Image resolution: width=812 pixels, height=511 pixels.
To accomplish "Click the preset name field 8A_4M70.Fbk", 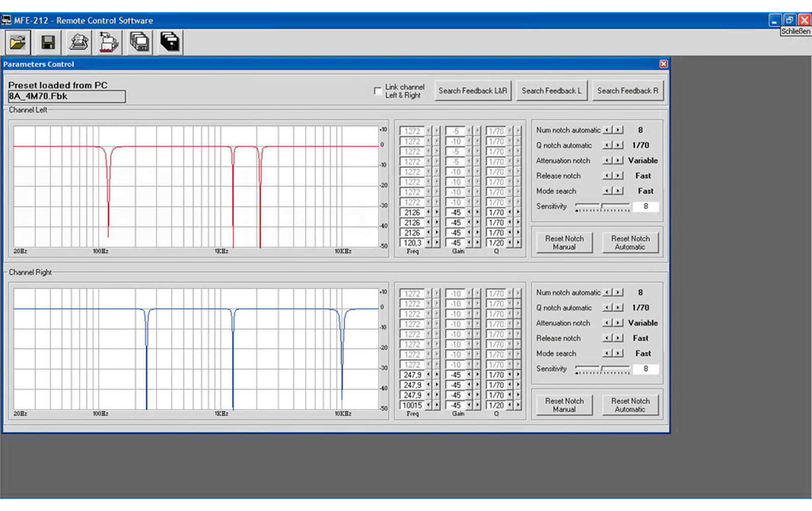I will 66,96.
